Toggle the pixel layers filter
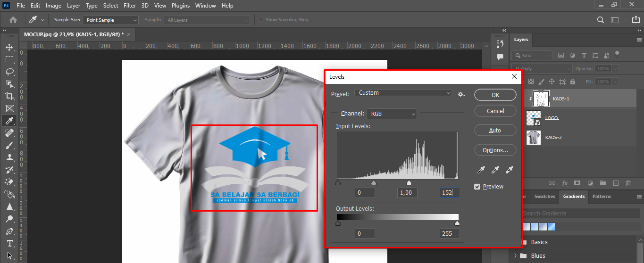The image size is (644, 263). tap(561, 55)
